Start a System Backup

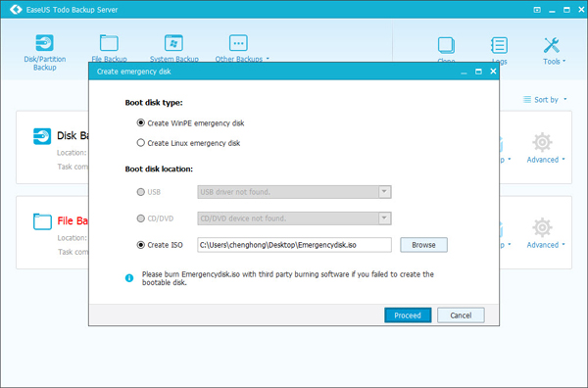click(174, 48)
